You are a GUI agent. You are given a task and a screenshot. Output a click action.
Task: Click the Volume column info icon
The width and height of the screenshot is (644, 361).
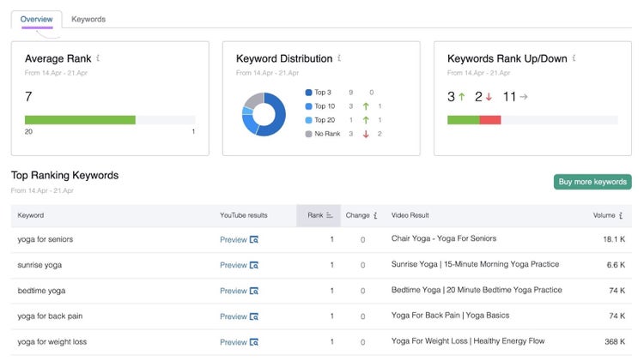click(x=621, y=215)
